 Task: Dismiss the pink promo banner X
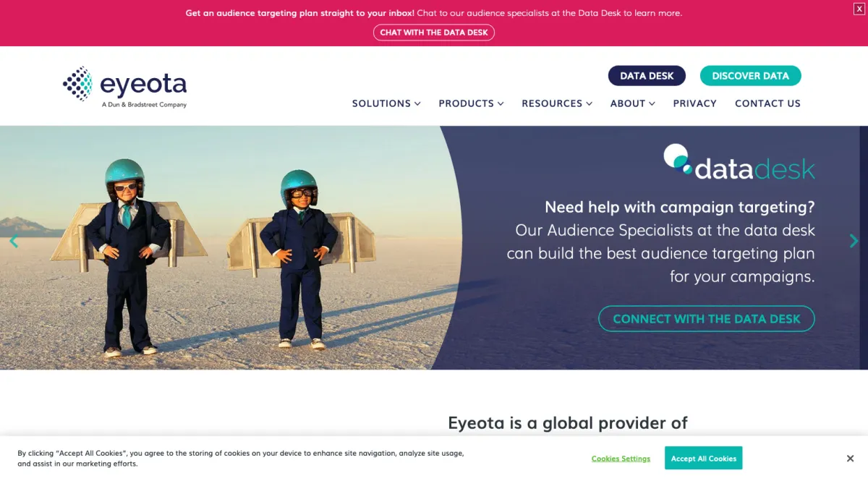click(x=859, y=9)
